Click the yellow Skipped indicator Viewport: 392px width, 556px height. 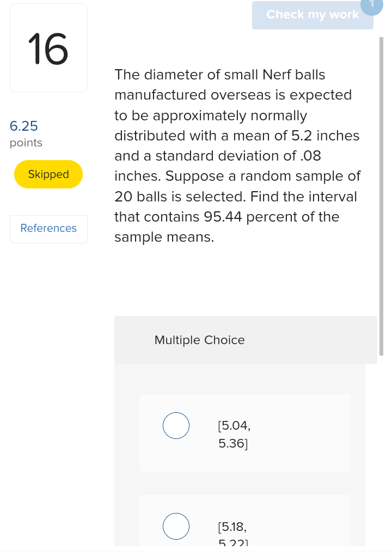click(x=48, y=174)
